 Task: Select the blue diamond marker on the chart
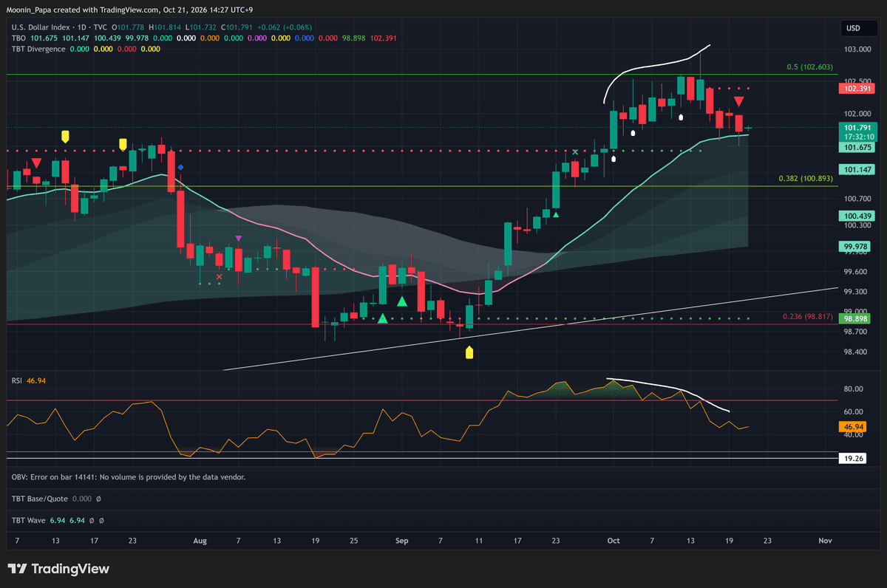180,168
